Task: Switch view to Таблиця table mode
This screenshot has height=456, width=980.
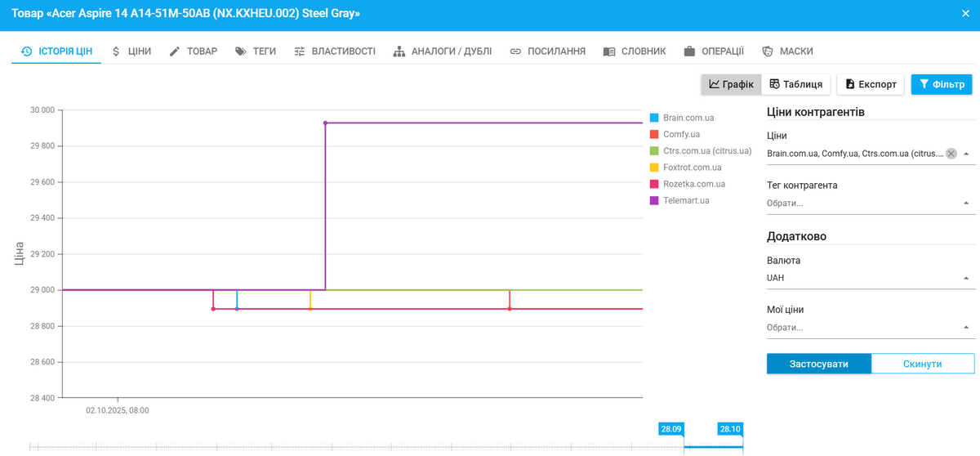Action: pyautogui.click(x=795, y=84)
